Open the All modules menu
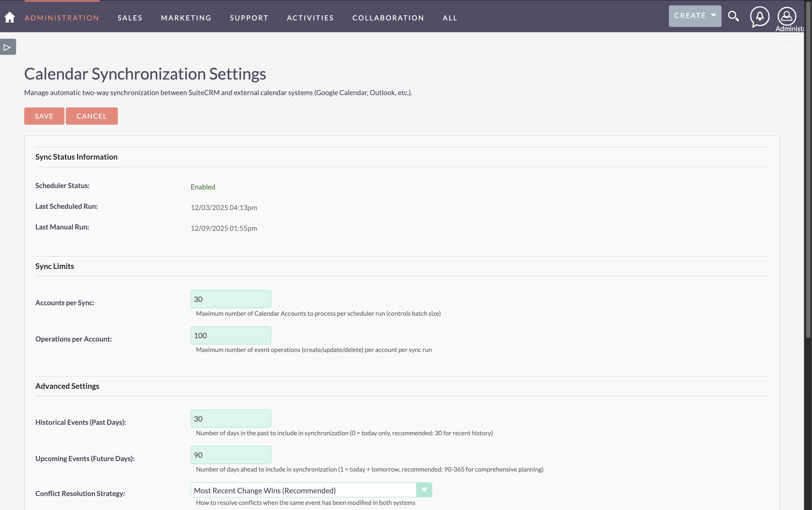The image size is (812, 510). (450, 18)
